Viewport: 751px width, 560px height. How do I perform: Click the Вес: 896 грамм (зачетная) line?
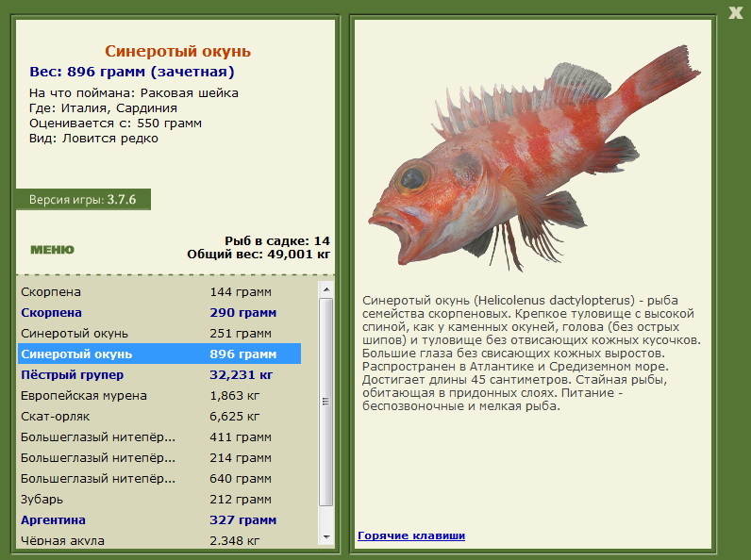pyautogui.click(x=132, y=72)
